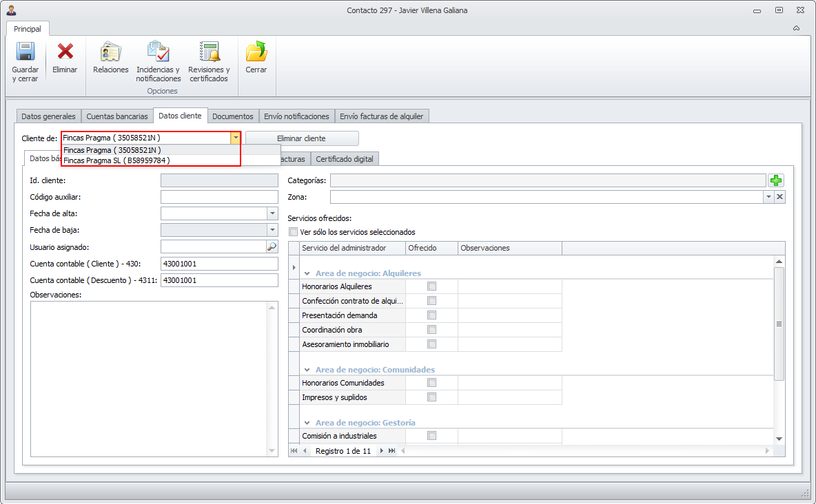Collapse Area de negocio: Alquileres group
816x504 pixels.
click(x=307, y=273)
